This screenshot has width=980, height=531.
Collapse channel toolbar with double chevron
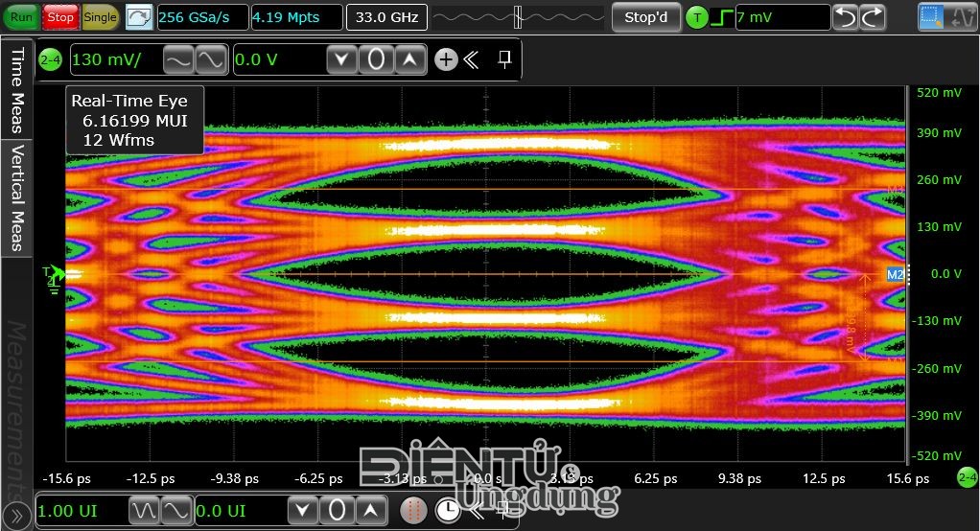471,60
